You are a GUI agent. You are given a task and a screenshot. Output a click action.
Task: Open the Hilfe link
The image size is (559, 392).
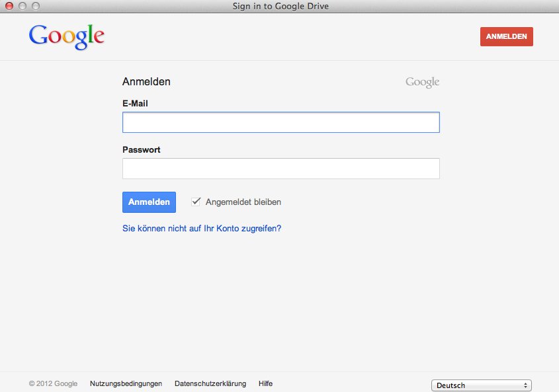[265, 383]
